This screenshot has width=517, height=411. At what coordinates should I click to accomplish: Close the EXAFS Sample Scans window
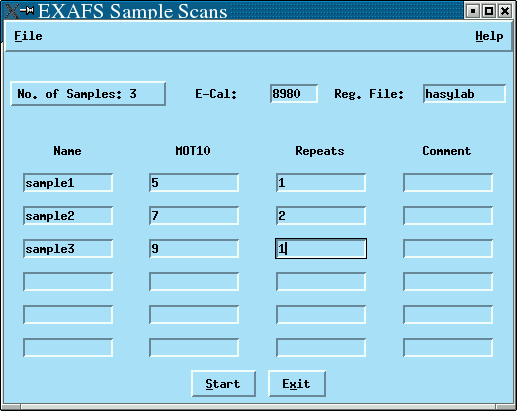tap(505, 11)
